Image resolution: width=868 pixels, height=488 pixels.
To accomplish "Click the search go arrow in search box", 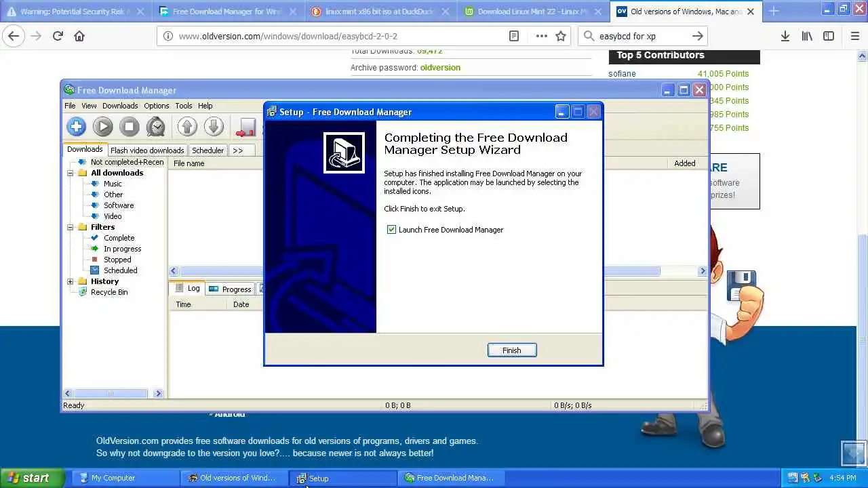I will (697, 36).
